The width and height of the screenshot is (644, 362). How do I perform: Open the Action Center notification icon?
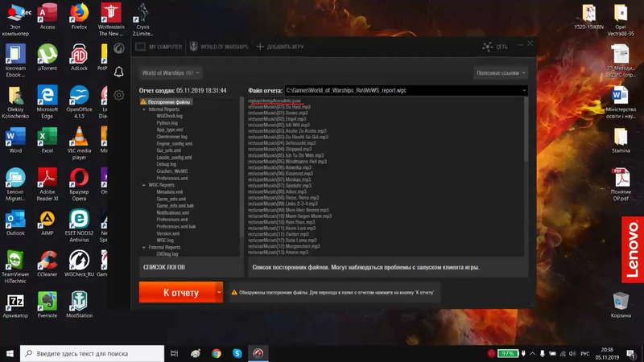click(631, 353)
